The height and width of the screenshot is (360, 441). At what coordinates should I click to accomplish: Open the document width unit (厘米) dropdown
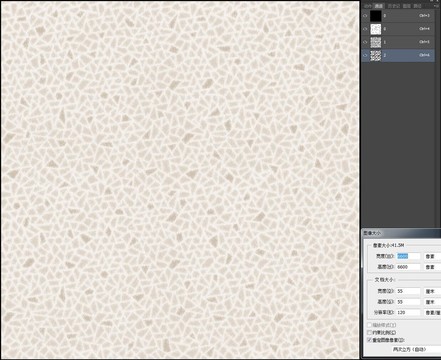click(x=432, y=291)
